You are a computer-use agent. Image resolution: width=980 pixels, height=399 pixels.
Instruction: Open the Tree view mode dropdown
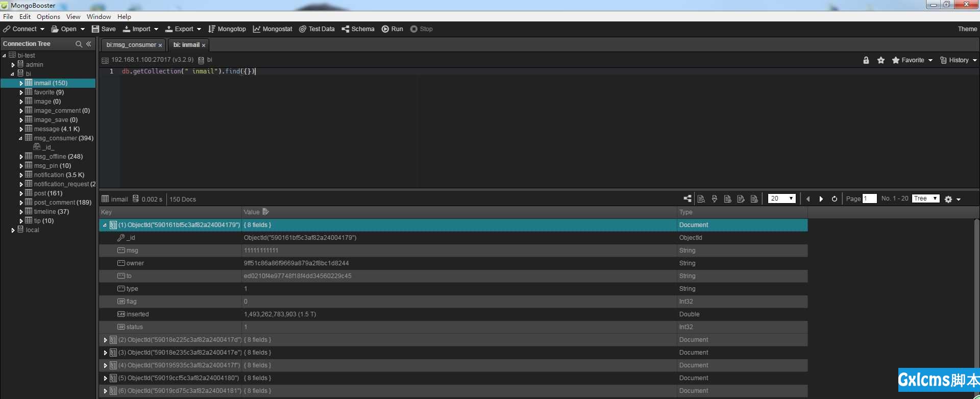pos(926,198)
